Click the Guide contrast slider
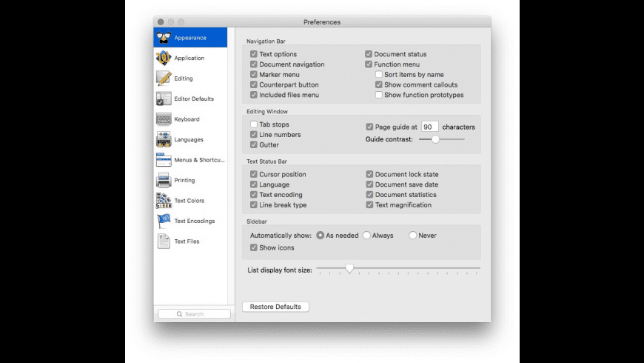The width and height of the screenshot is (644, 363). point(441,139)
